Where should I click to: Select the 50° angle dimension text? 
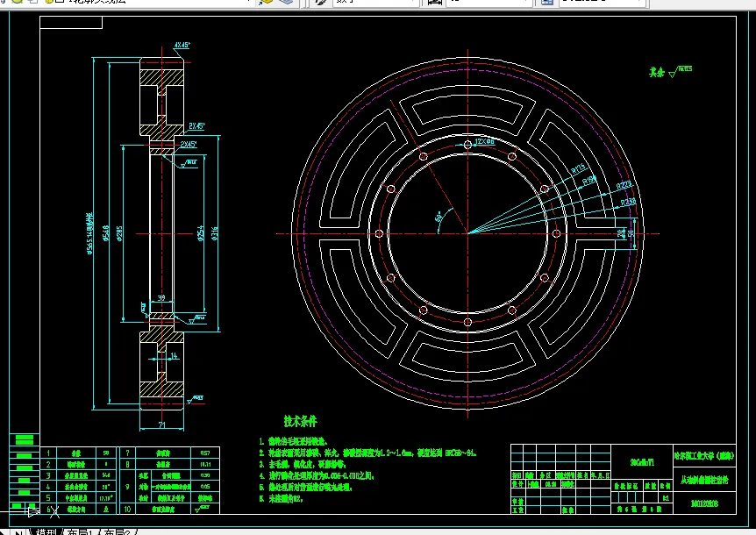click(439, 217)
